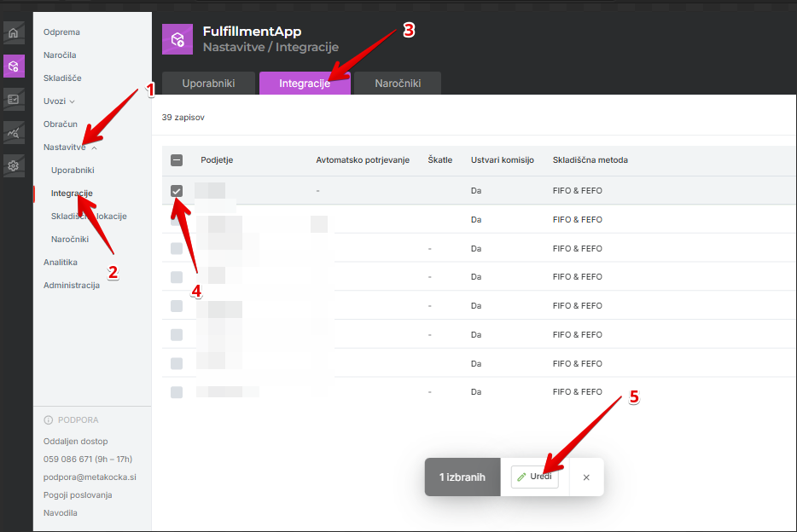
Task: Open the Pogoji poslovanja link
Action: point(78,495)
